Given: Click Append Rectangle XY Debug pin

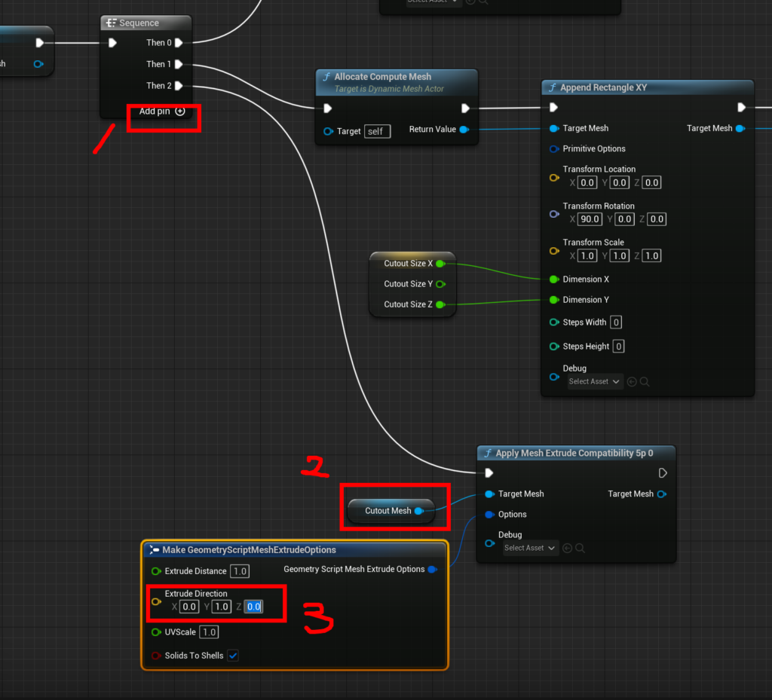Looking at the screenshot, I should point(554,377).
